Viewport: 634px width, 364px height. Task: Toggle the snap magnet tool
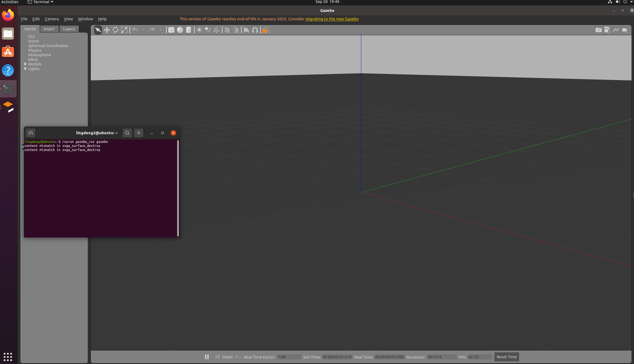click(255, 30)
